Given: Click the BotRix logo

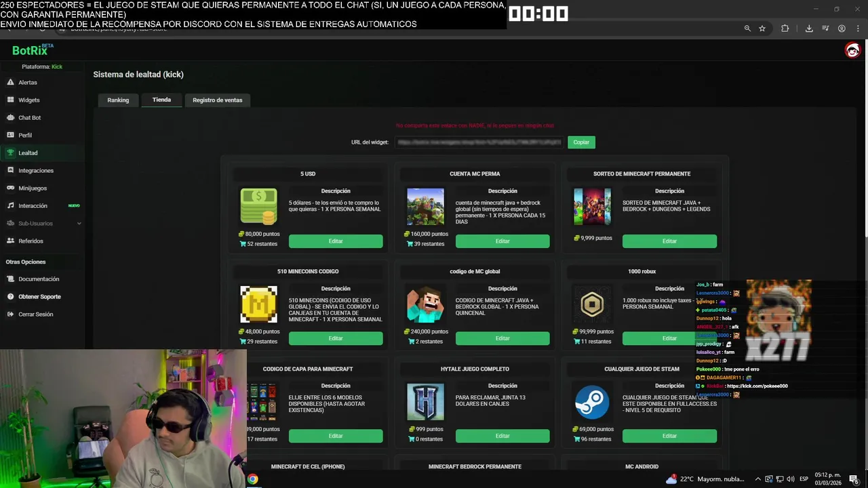Looking at the screenshot, I should point(32,50).
